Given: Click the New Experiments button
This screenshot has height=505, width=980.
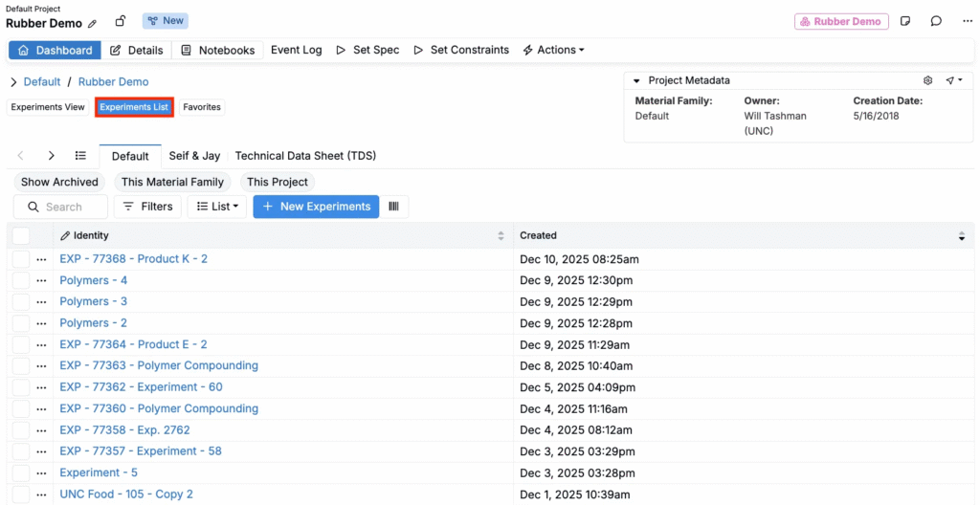Looking at the screenshot, I should 316,207.
